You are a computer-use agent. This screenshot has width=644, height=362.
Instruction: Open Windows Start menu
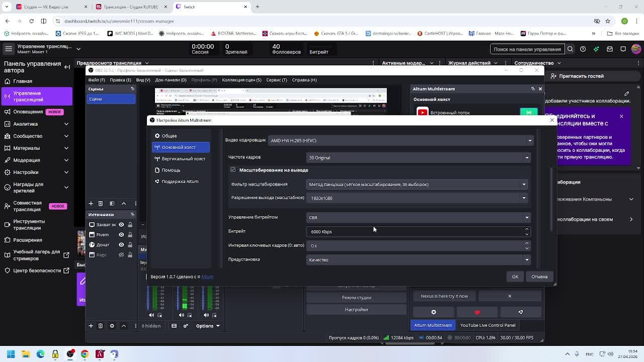pyautogui.click(x=11, y=354)
